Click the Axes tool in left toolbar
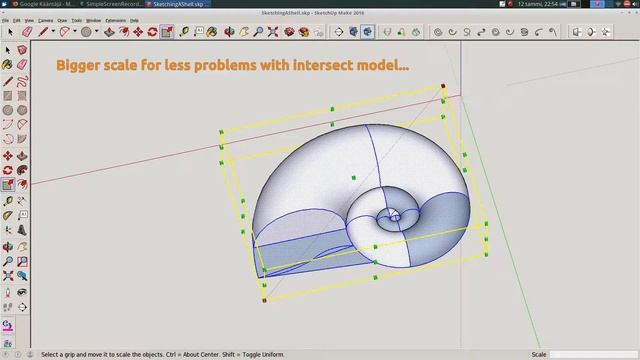Image resolution: width=640 pixels, height=360 pixels. point(8,230)
